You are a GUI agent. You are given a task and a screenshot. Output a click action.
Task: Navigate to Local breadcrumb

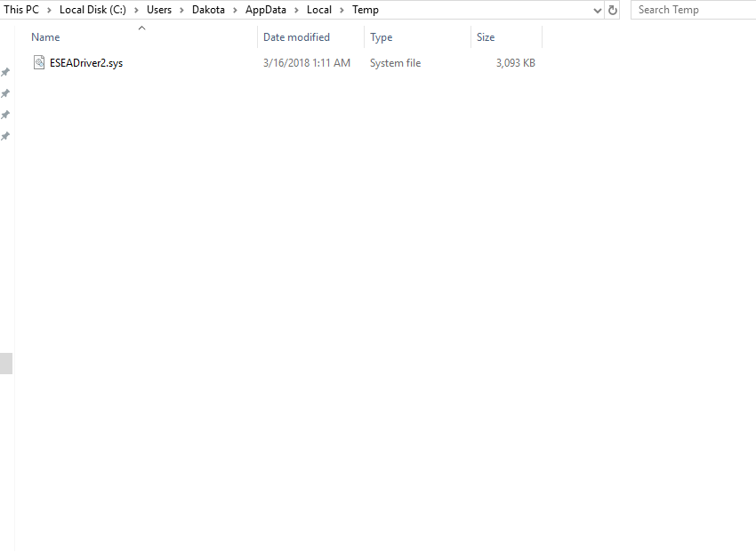coord(319,10)
